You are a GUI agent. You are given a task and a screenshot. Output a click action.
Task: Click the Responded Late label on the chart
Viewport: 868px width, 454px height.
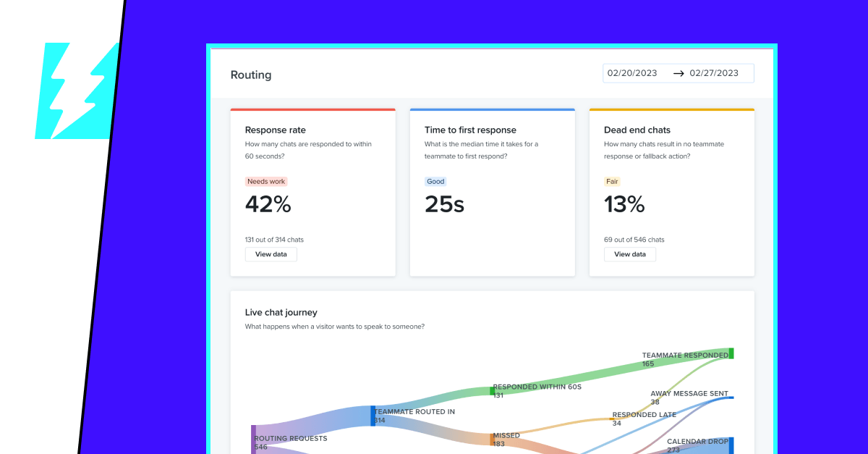(644, 414)
